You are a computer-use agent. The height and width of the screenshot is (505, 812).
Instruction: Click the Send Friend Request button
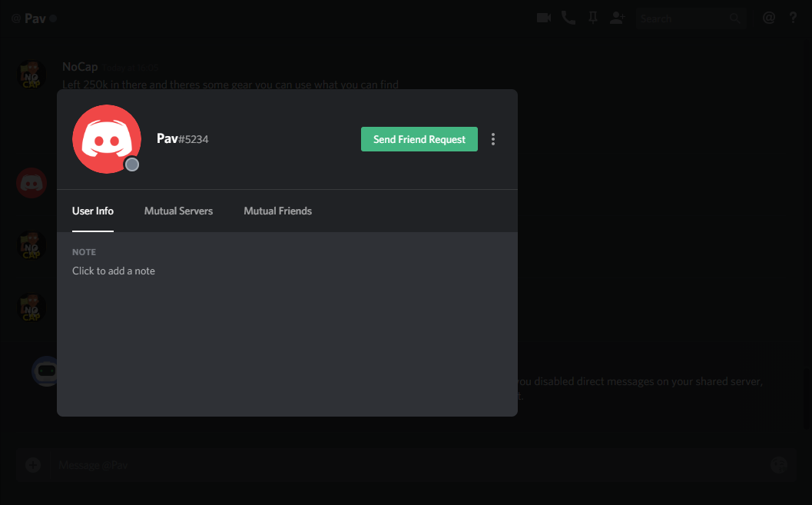tap(419, 139)
